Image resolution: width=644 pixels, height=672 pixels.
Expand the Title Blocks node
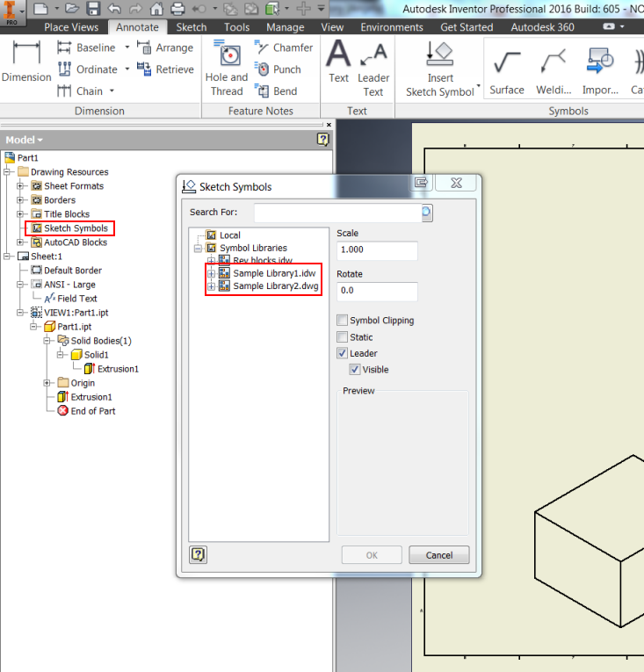point(19,213)
